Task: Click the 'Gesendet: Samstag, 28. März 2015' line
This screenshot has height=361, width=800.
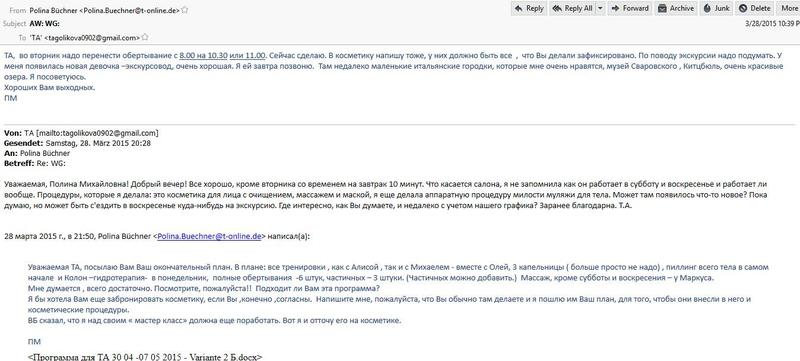Action: [77, 143]
